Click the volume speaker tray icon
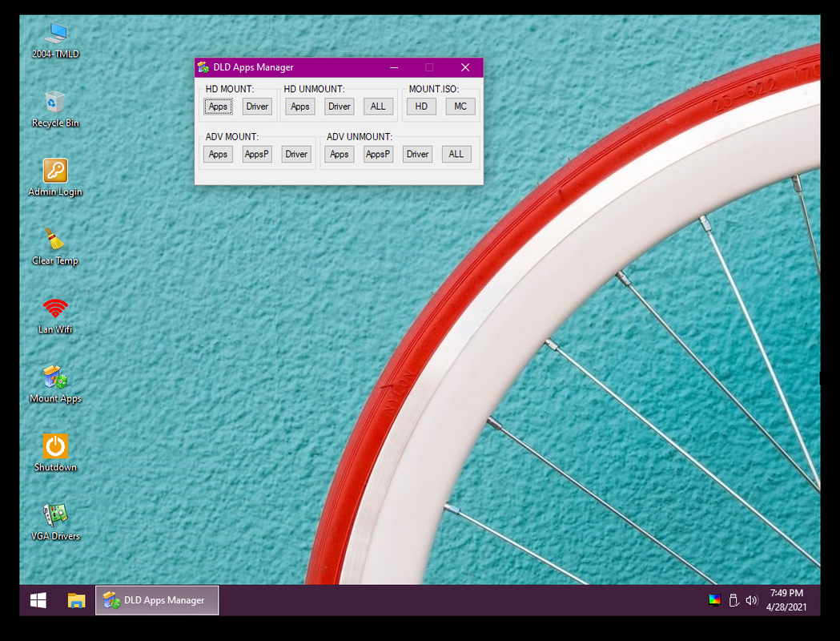The height and width of the screenshot is (641, 840). [752, 599]
